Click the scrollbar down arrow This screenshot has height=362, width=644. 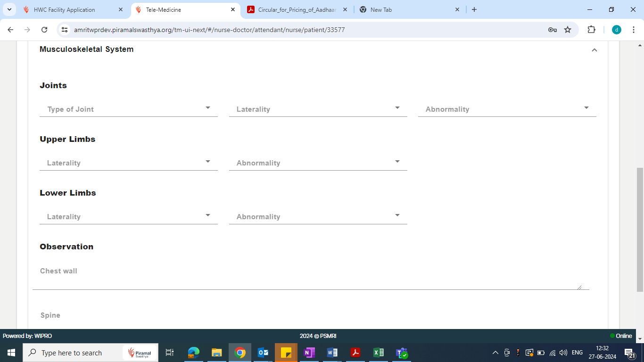coord(640,338)
